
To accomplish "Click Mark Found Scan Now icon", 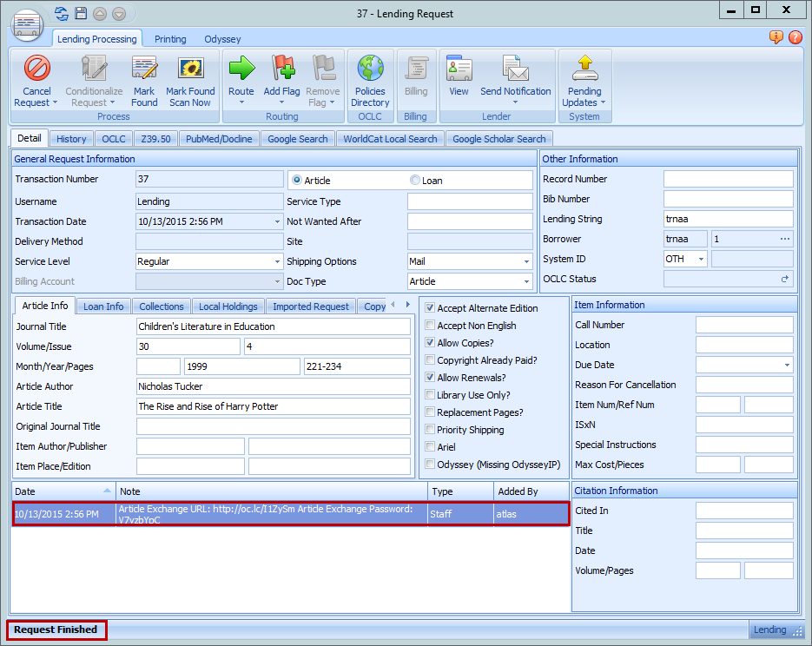I will pyautogui.click(x=190, y=69).
